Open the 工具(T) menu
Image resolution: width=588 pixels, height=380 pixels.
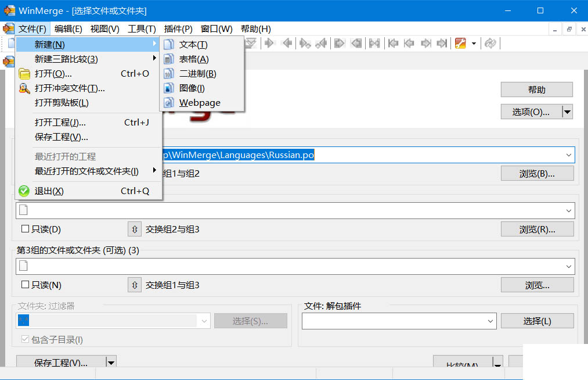coord(142,29)
